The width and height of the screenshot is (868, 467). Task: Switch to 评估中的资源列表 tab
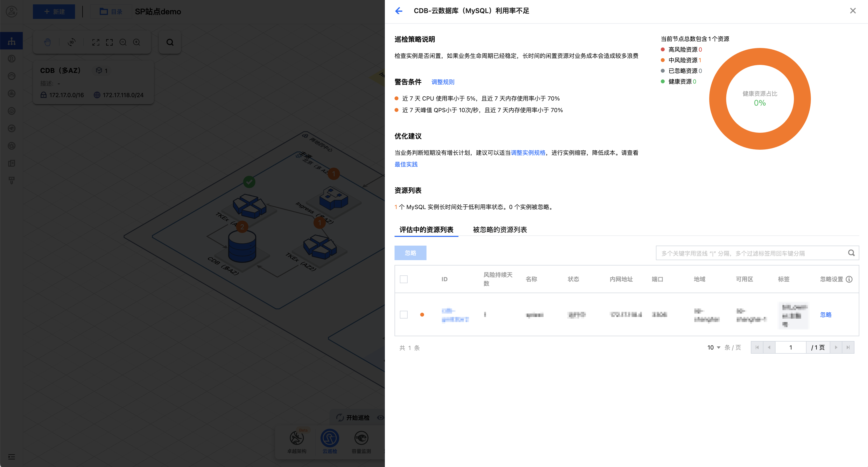click(x=426, y=230)
